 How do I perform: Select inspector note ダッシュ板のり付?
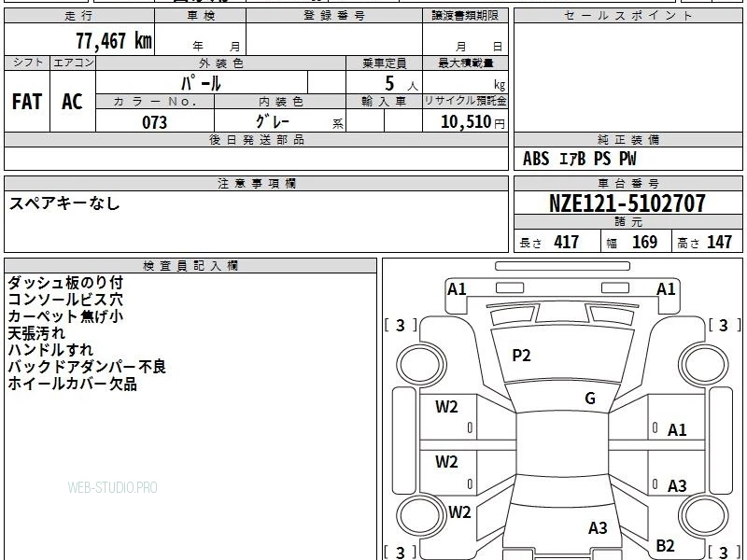click(x=65, y=283)
